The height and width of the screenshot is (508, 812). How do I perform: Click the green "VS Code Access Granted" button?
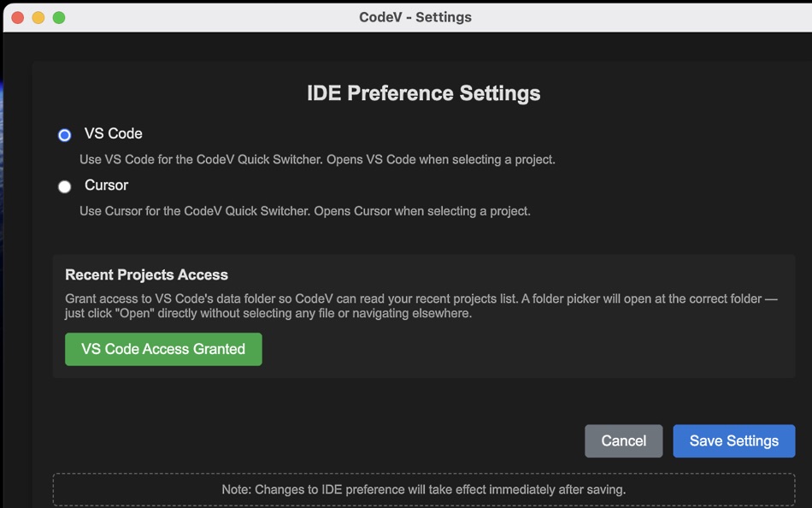tap(163, 349)
